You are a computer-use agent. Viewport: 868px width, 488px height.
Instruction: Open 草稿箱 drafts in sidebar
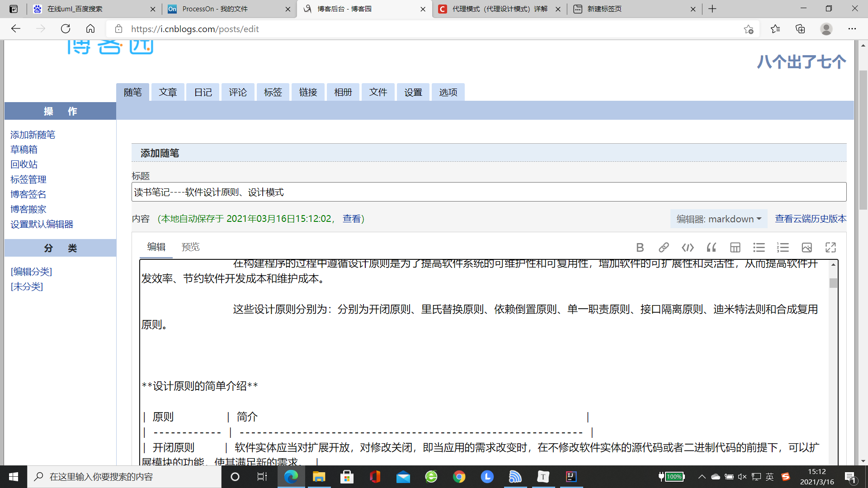tap(24, 150)
